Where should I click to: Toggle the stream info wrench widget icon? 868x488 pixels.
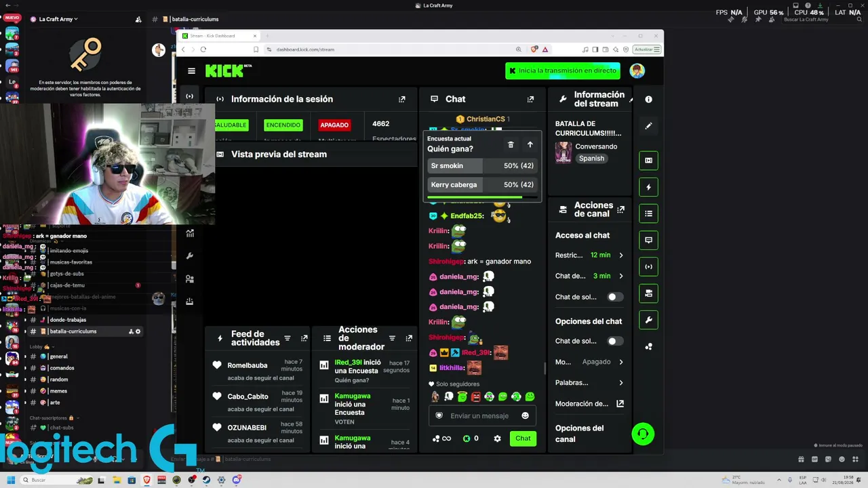tap(648, 320)
